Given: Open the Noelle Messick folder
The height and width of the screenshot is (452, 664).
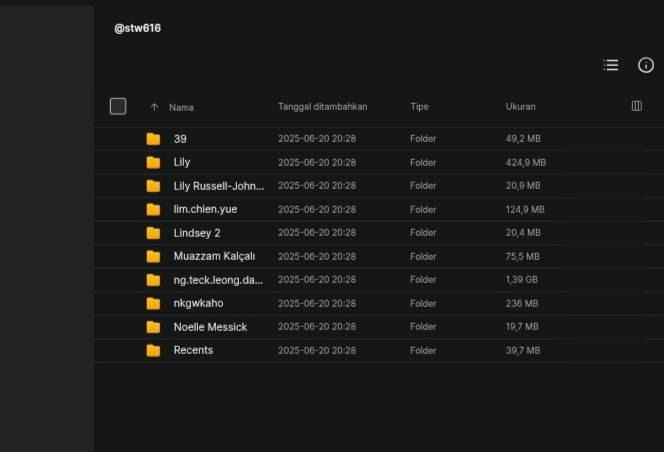Looking at the screenshot, I should pyautogui.click(x=379, y=327).
